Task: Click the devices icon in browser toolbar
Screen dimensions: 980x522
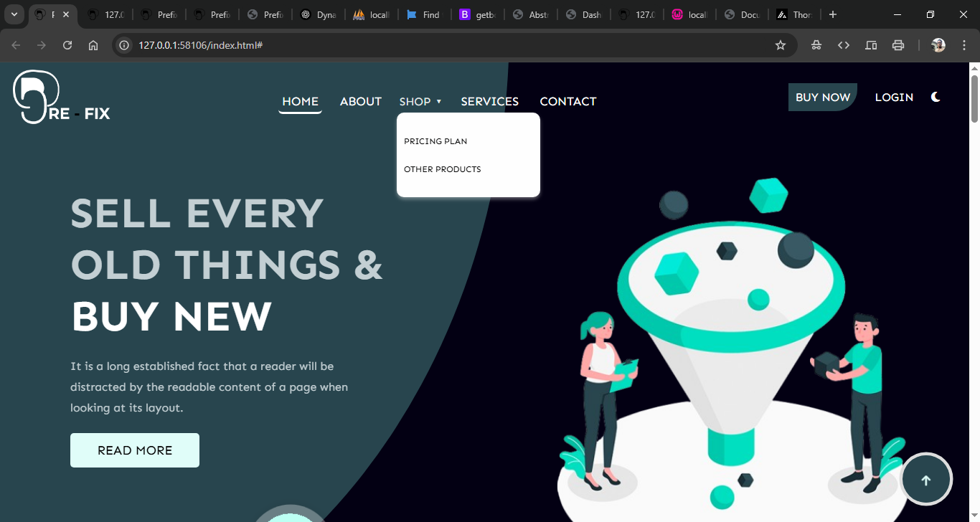Action: point(871,45)
